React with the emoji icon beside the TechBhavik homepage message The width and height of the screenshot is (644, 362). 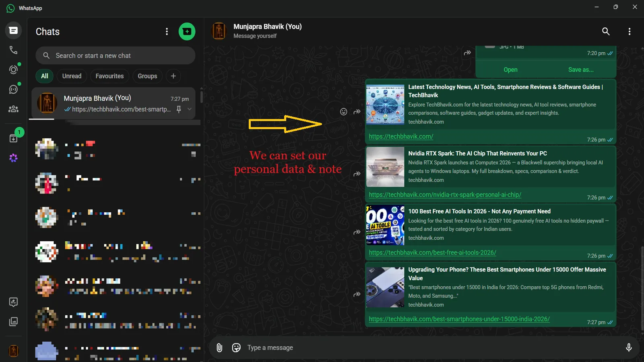point(343,112)
